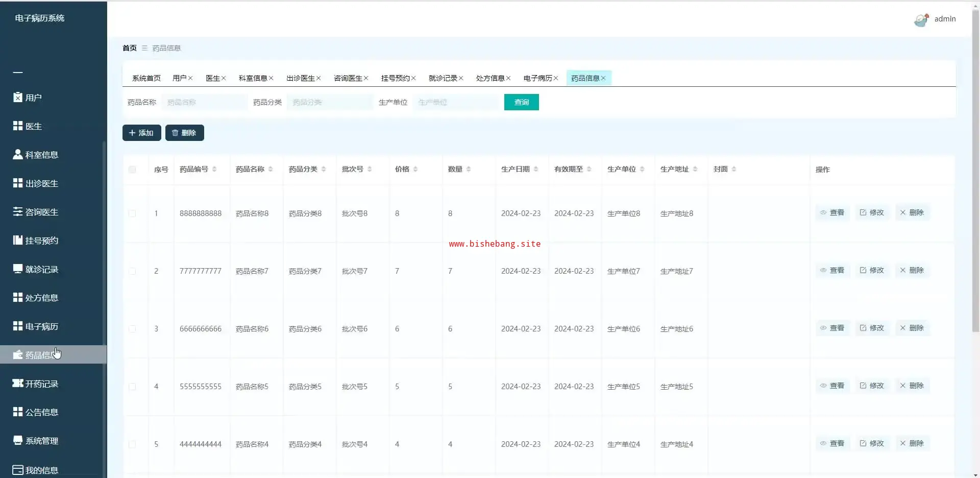
Task: Open 用户 from sidebar icon
Action: click(18, 98)
